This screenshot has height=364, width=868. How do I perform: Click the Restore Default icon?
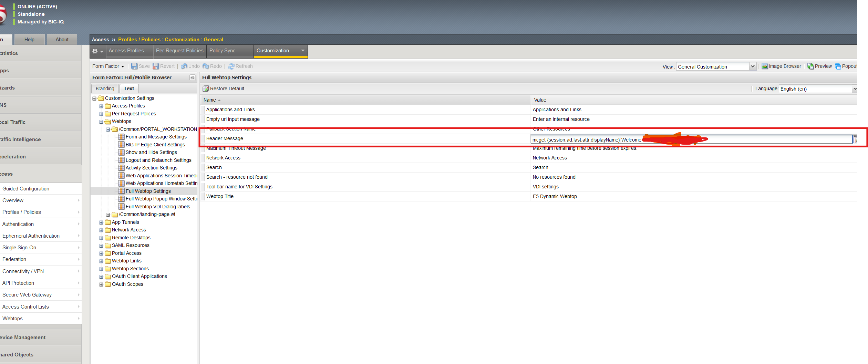pyautogui.click(x=206, y=89)
